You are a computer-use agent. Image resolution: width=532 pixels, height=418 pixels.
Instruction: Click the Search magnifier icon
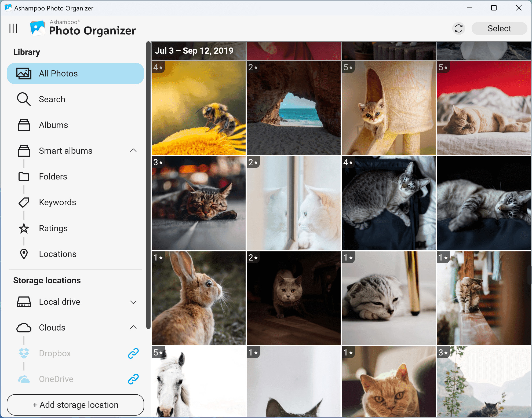[24, 99]
